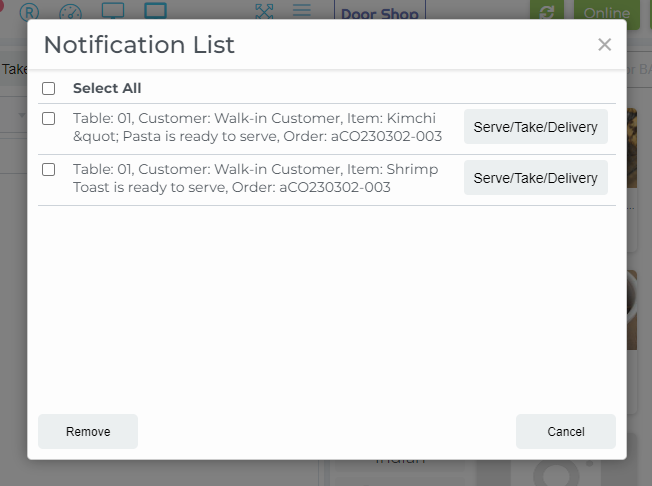The height and width of the screenshot is (486, 652).
Task: Click the green refresh sync icon
Action: (546, 12)
